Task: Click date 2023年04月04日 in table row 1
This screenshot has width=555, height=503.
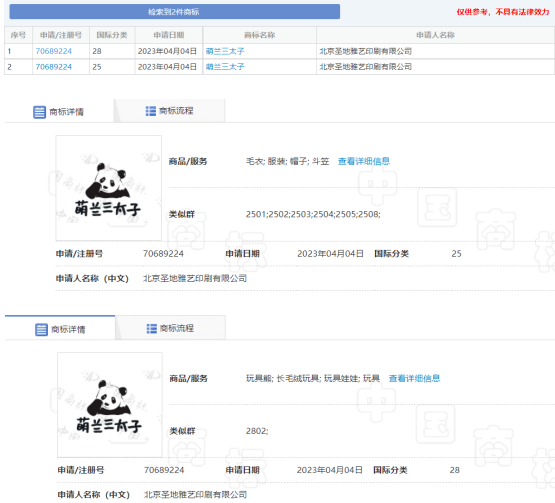Action: (x=167, y=51)
